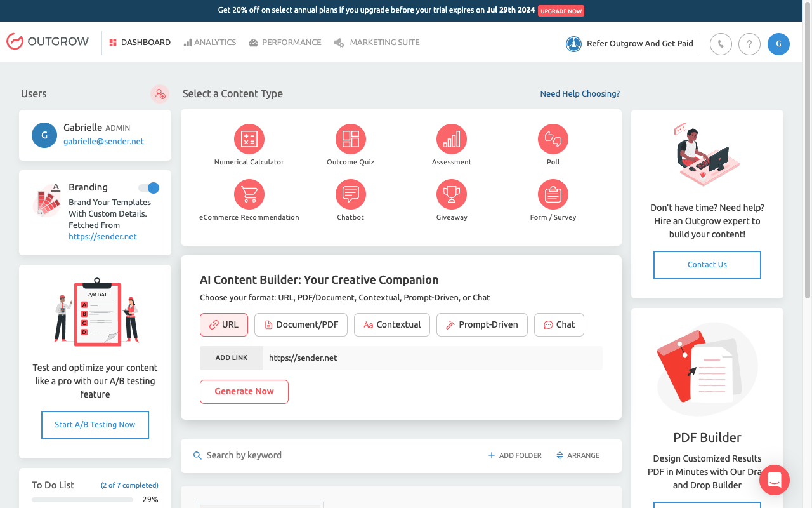Pick the Poll thumbs icon

tap(553, 139)
